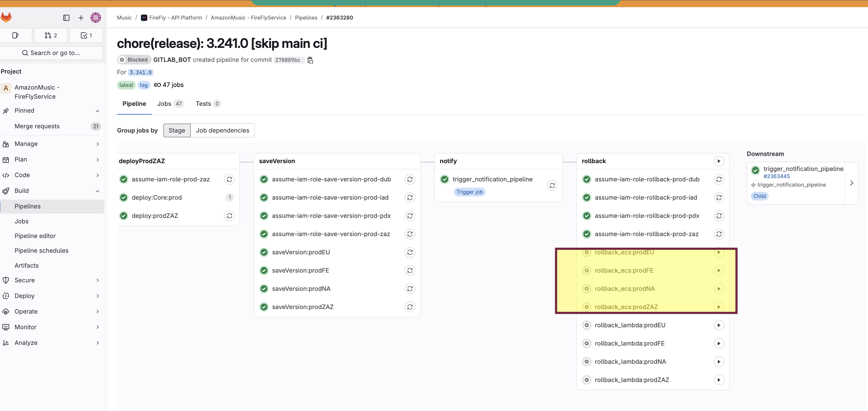Image resolution: width=868 pixels, height=411 pixels.
Task: Retry the saveVersion:prodEU job
Action: [410, 252]
